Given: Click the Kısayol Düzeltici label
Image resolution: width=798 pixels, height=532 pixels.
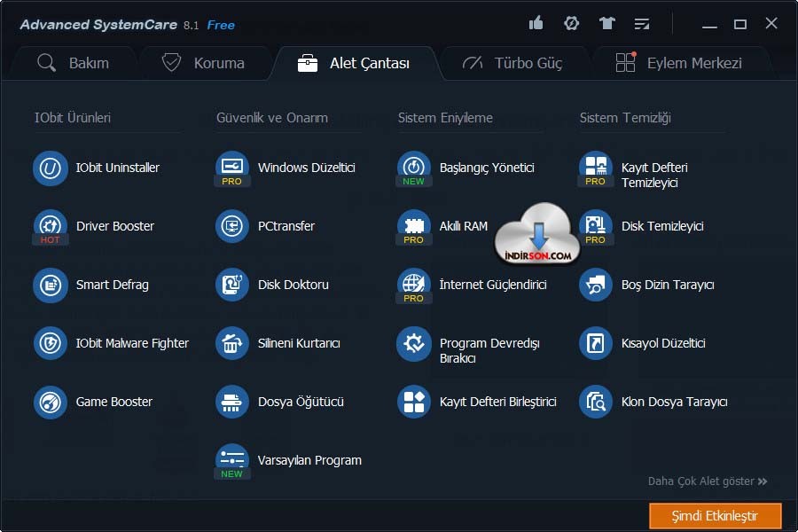Looking at the screenshot, I should coord(663,344).
